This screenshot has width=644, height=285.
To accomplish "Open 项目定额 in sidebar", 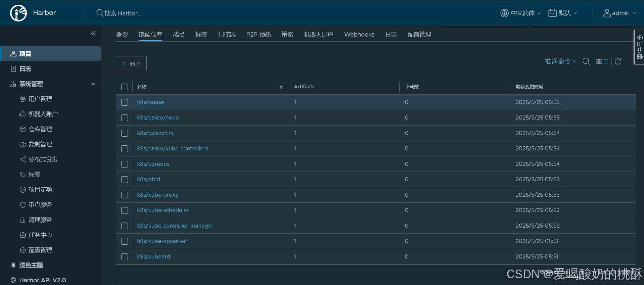I will tap(40, 190).
